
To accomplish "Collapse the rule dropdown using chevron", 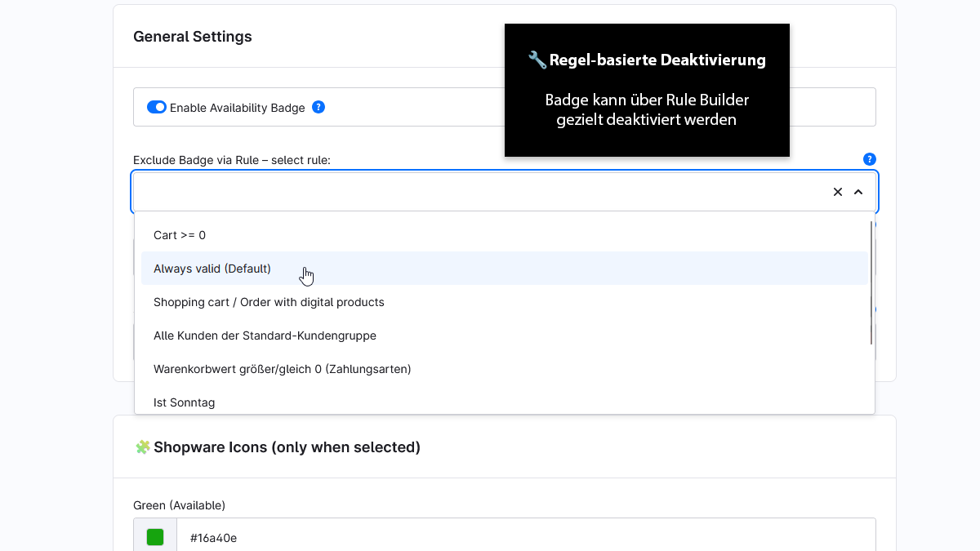I will click(x=858, y=192).
